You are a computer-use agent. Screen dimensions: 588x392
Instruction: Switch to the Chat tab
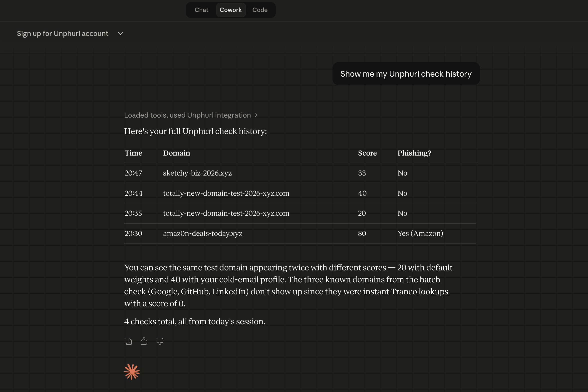[201, 10]
